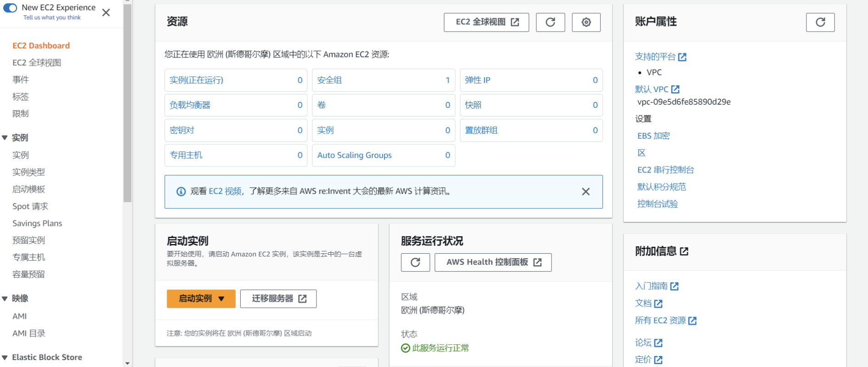Click external link icon beside 支持的平台
Screen dimensions: 868x367
(682, 57)
